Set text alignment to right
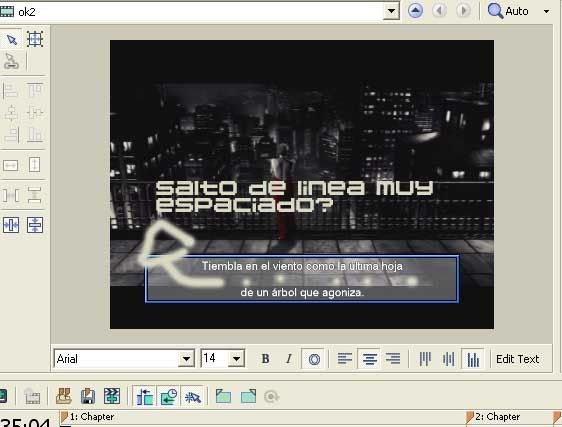 tap(393, 359)
